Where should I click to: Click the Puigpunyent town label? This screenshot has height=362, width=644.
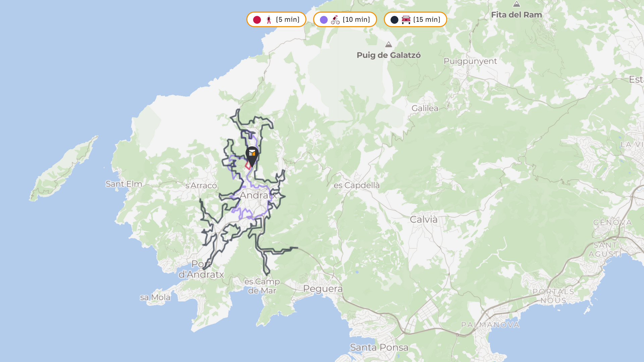[x=470, y=61]
